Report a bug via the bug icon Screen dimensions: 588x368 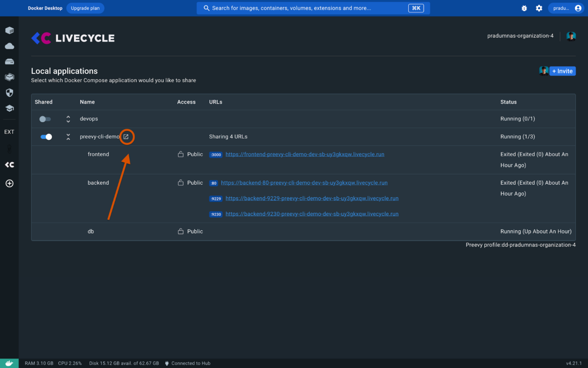pos(524,8)
